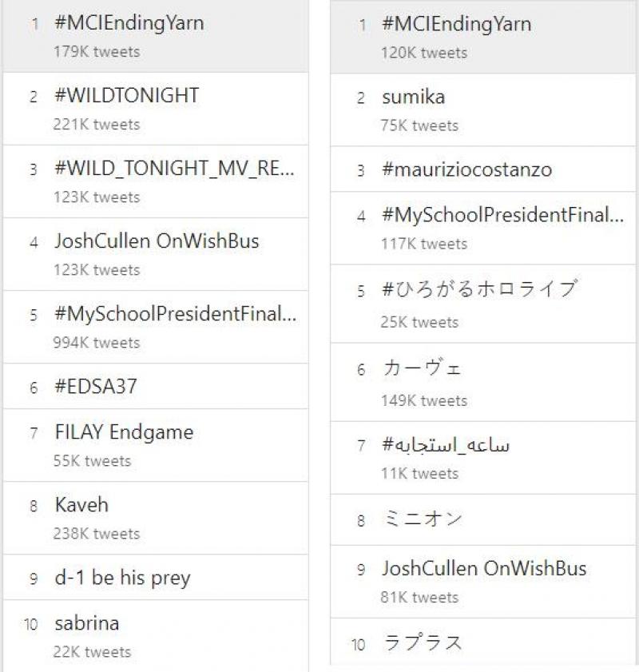
Task: Open the #WILDTONIGHT trending hashtag
Action: (127, 96)
